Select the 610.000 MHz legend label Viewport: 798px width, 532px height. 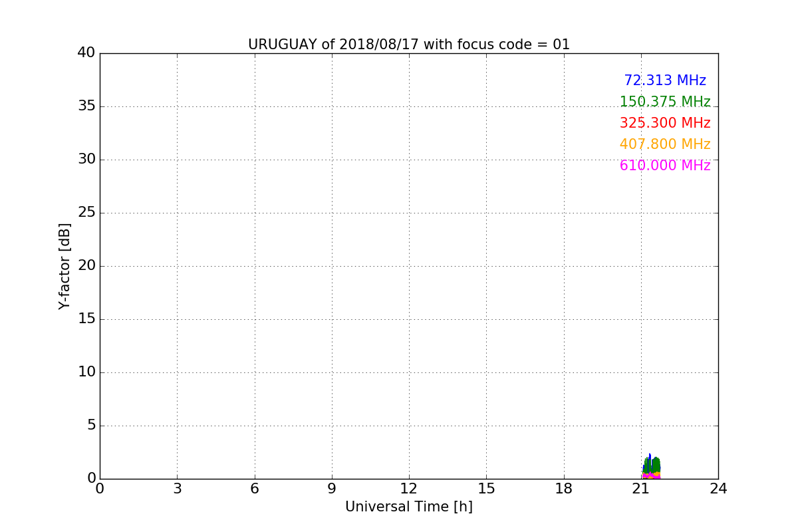click(x=665, y=166)
